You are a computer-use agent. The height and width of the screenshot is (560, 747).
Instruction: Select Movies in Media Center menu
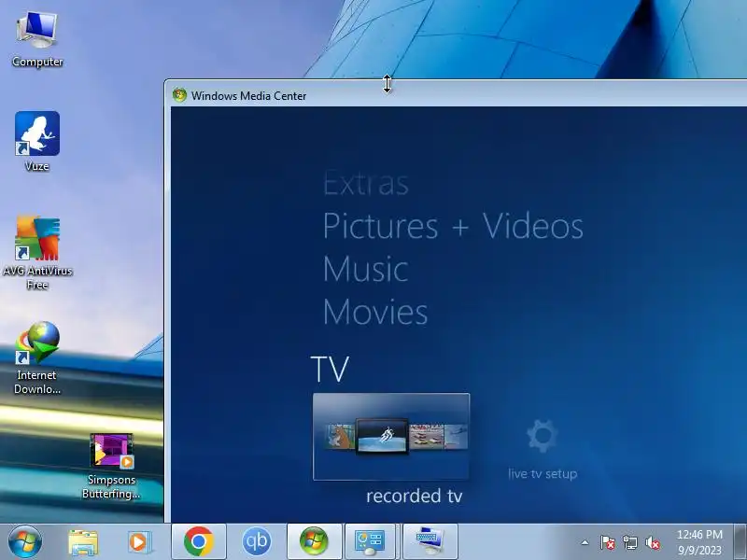tap(375, 312)
